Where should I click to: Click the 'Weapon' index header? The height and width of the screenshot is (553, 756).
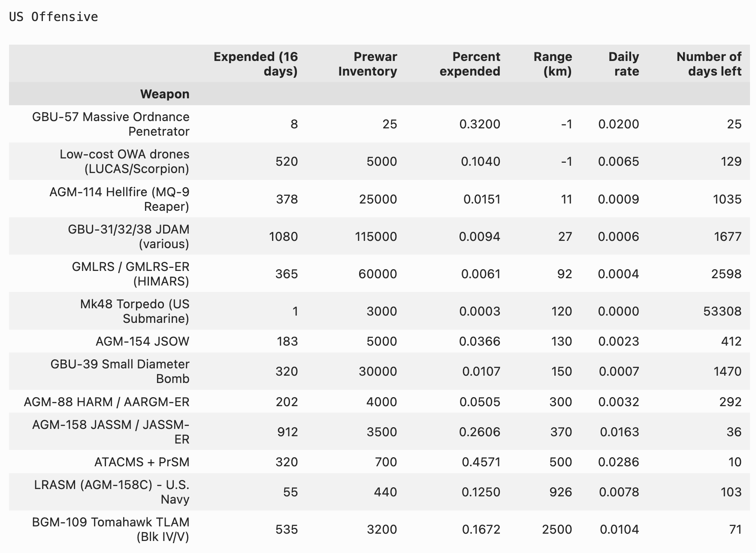165,94
